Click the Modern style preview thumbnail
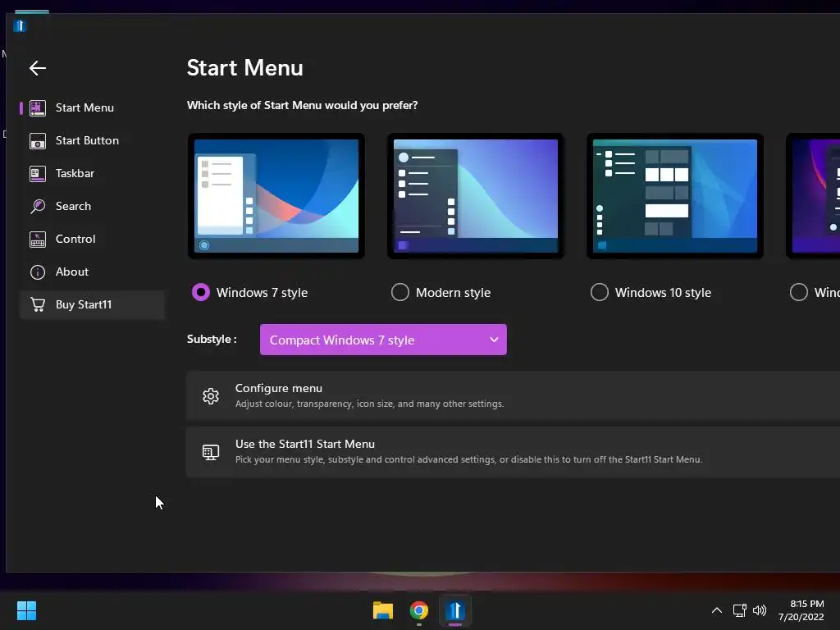 [x=476, y=196]
